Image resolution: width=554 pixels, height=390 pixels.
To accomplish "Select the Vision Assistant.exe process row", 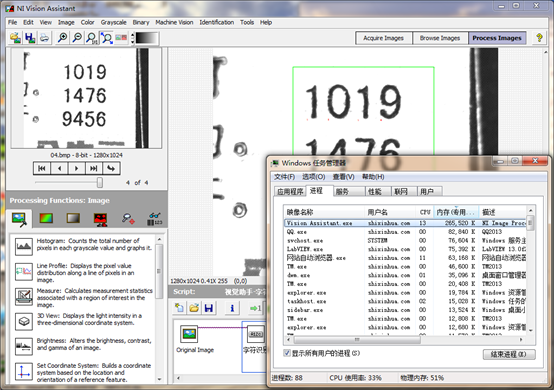I will pos(405,223).
